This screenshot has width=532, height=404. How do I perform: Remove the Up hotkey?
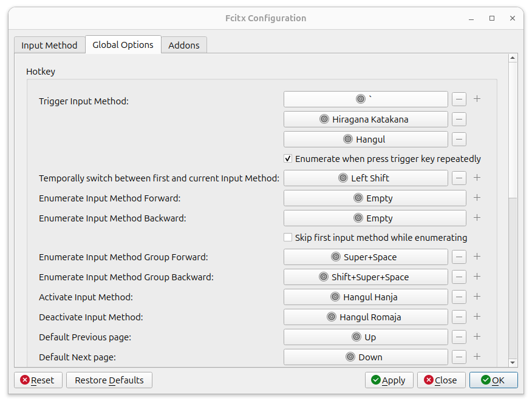(459, 337)
